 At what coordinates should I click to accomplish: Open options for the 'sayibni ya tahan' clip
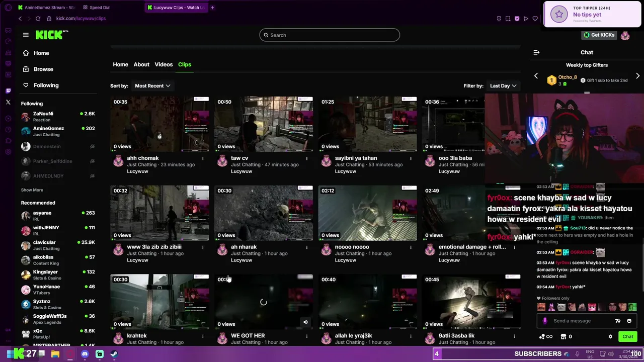pos(411,158)
